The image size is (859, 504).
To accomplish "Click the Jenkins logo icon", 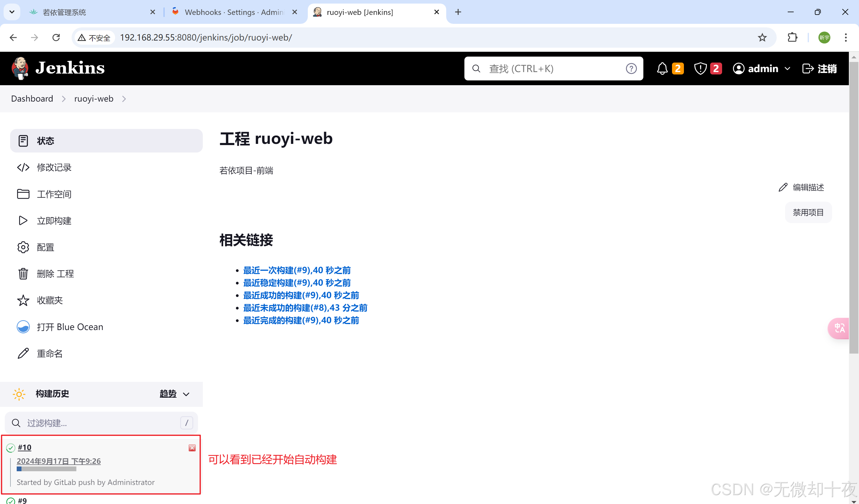I will 20,68.
